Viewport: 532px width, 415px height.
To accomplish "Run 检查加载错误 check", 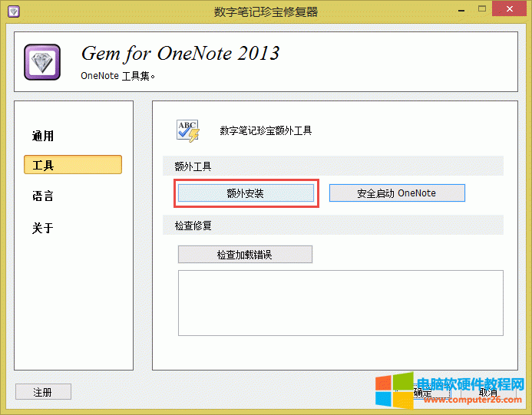I will click(245, 254).
